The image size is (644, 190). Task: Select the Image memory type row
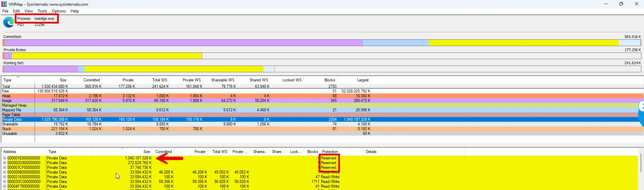click(x=323, y=101)
